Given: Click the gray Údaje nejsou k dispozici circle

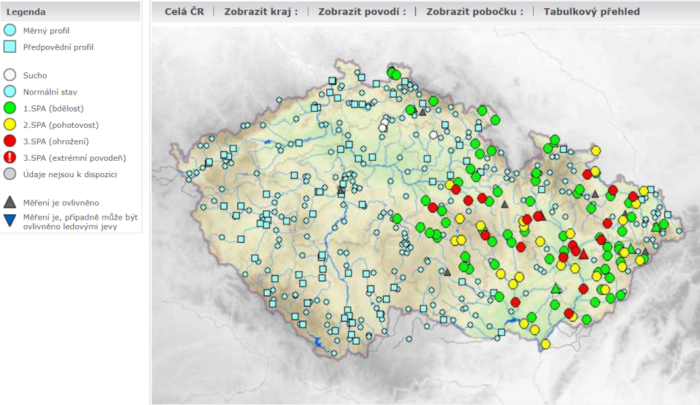Looking at the screenshot, I should click(x=10, y=174).
